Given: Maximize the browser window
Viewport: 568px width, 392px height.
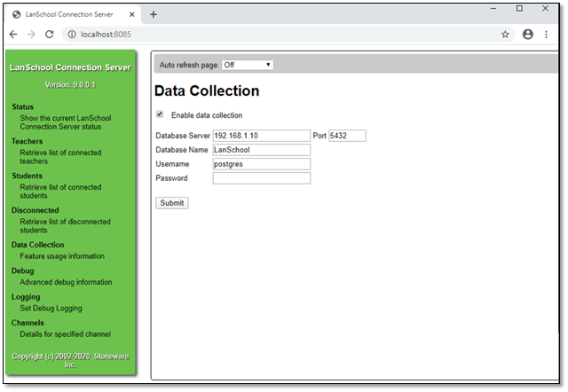Looking at the screenshot, I should (519, 8).
